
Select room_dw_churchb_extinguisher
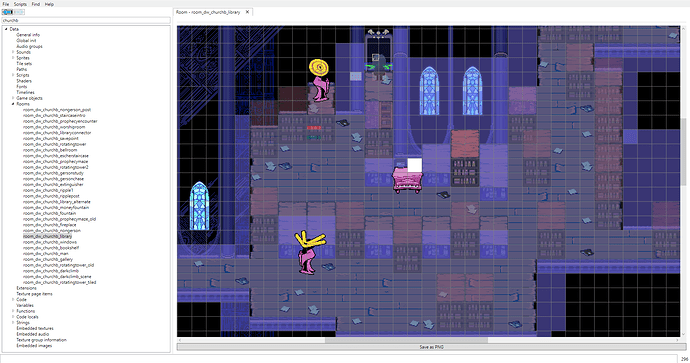[53, 184]
